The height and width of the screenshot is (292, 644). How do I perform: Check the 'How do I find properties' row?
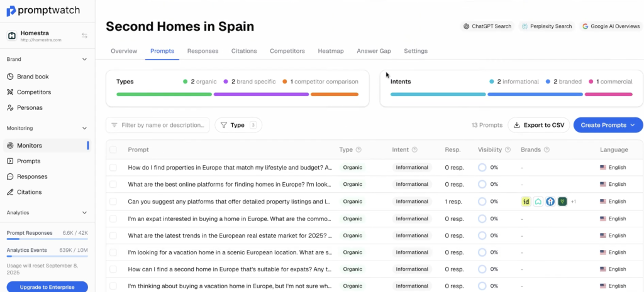[x=113, y=167]
